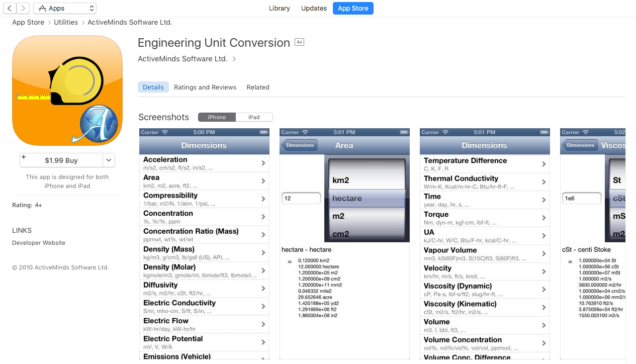Image resolution: width=636 pixels, height=364 pixels.
Task: Click the Electric Conductivity row
Action: click(204, 306)
